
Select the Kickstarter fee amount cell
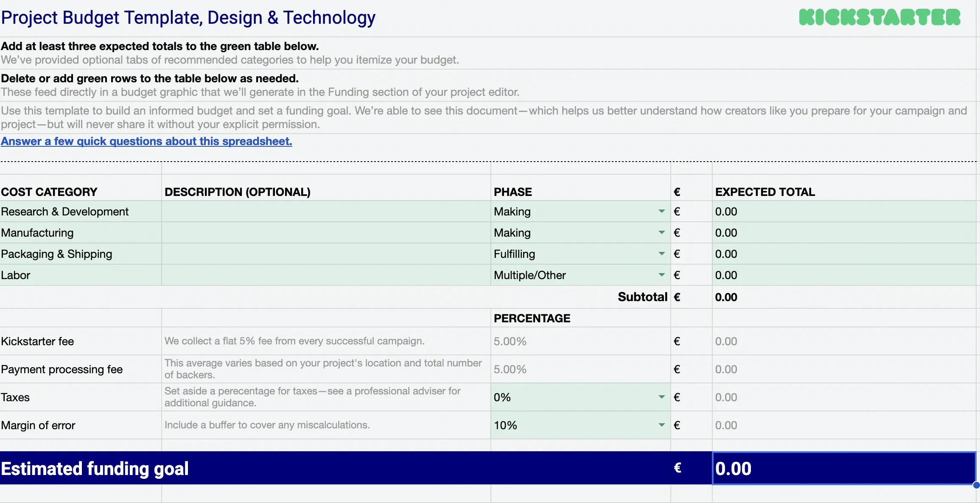(844, 341)
